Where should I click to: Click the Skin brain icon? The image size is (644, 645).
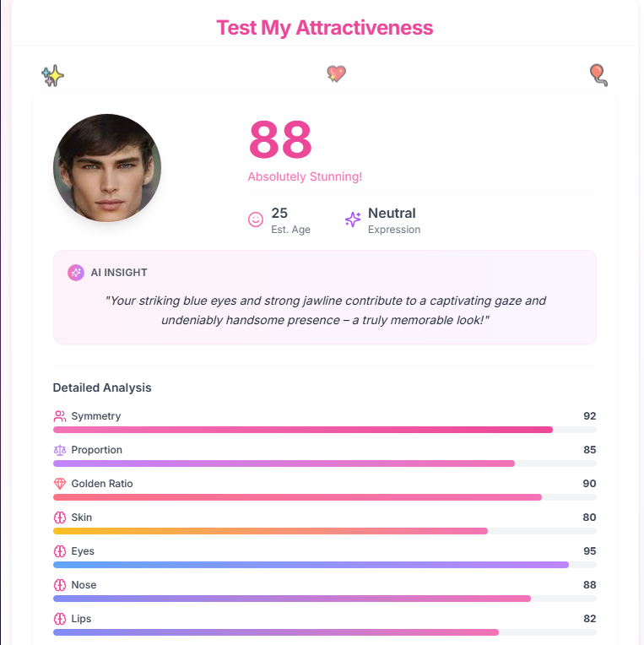pos(60,518)
